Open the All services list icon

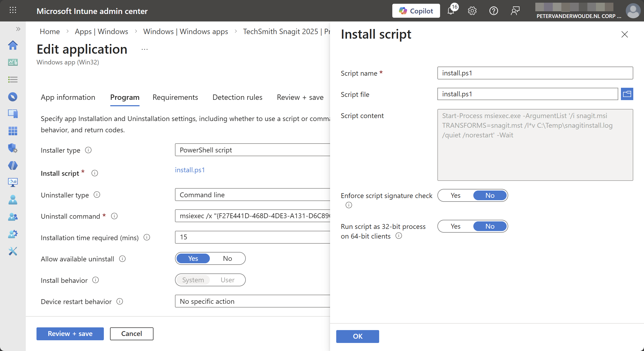(x=13, y=79)
